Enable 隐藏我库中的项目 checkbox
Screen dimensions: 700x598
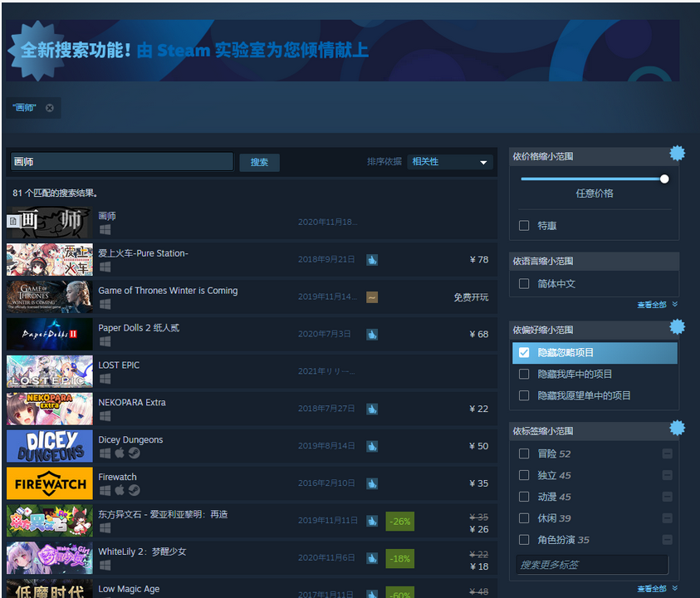pyautogui.click(x=524, y=374)
